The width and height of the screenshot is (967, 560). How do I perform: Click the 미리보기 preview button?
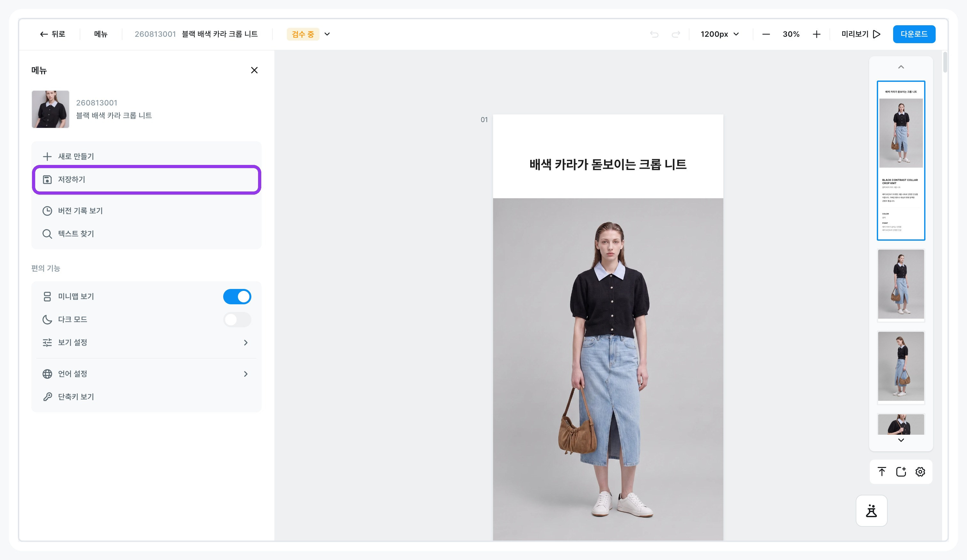861,34
